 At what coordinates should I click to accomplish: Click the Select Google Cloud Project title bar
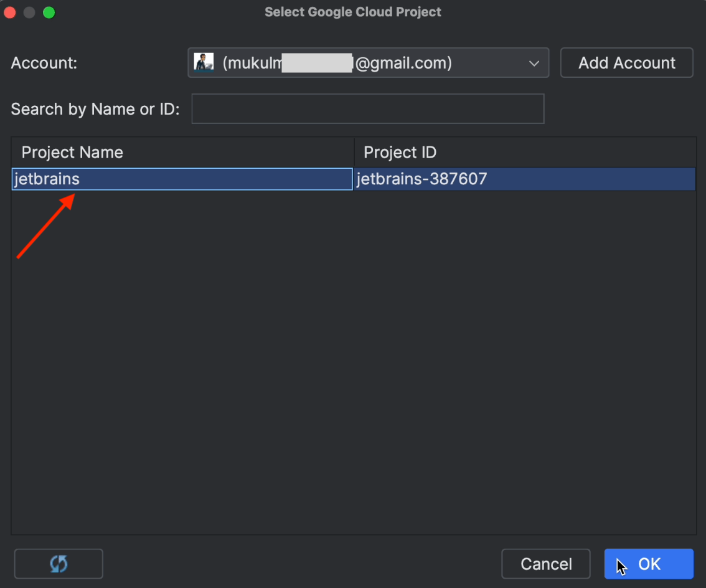click(x=353, y=12)
